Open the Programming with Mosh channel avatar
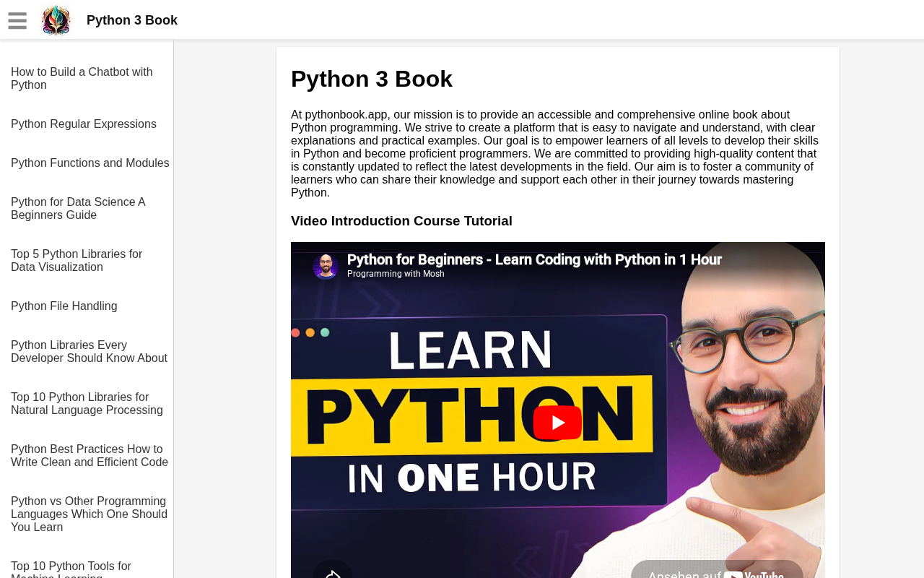Image resolution: width=924 pixels, height=578 pixels. click(x=326, y=266)
